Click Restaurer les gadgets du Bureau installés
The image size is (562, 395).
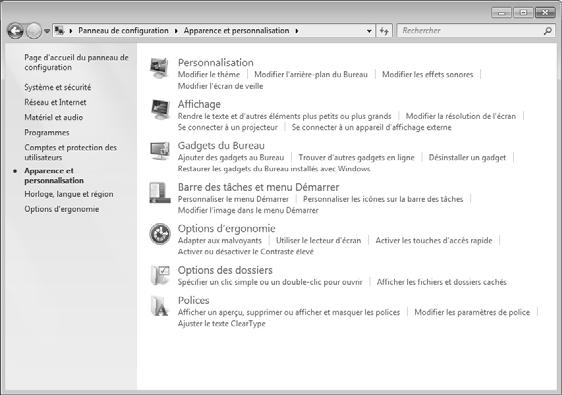coord(274,169)
